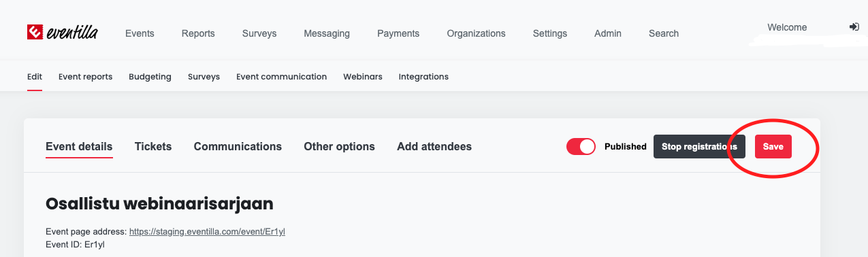This screenshot has width=868, height=257.
Task: Open the Reports menu
Action: click(x=198, y=33)
